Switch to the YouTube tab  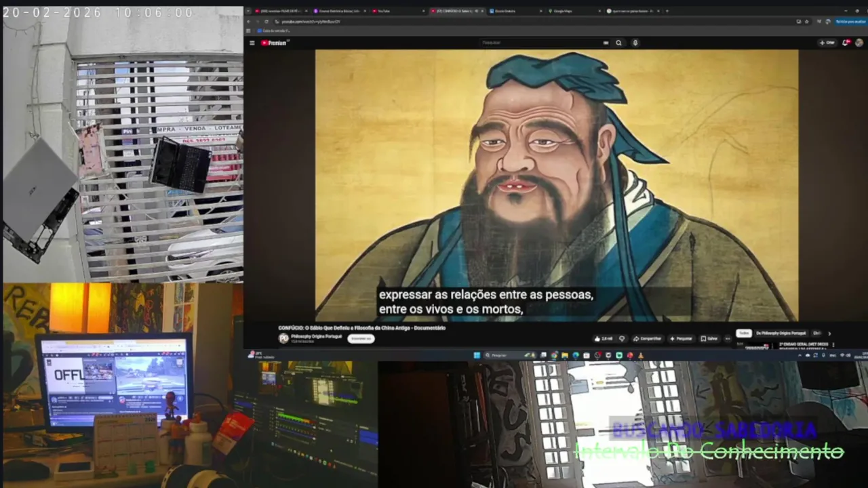[398, 11]
